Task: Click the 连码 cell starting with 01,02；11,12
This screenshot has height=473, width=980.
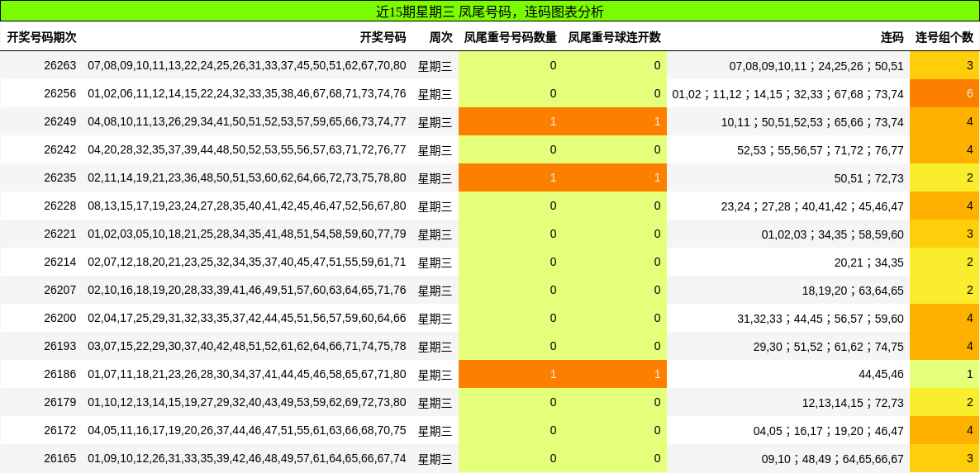Action: [788, 94]
